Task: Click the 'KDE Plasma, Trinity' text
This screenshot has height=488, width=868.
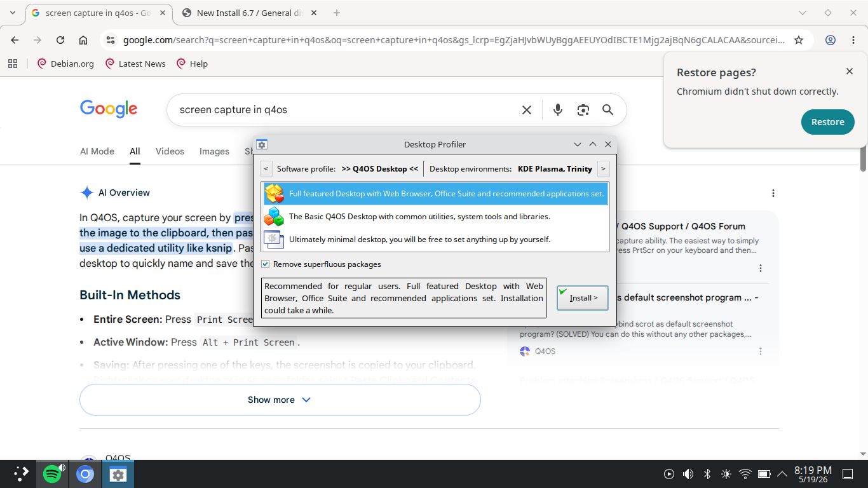Action: (x=555, y=169)
